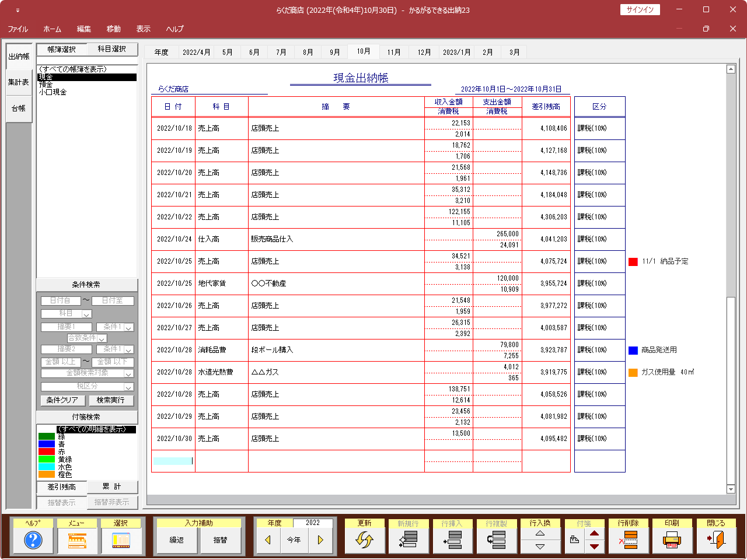Click the ledger scrollbar down arrow
The width and height of the screenshot is (747, 560).
point(731,489)
